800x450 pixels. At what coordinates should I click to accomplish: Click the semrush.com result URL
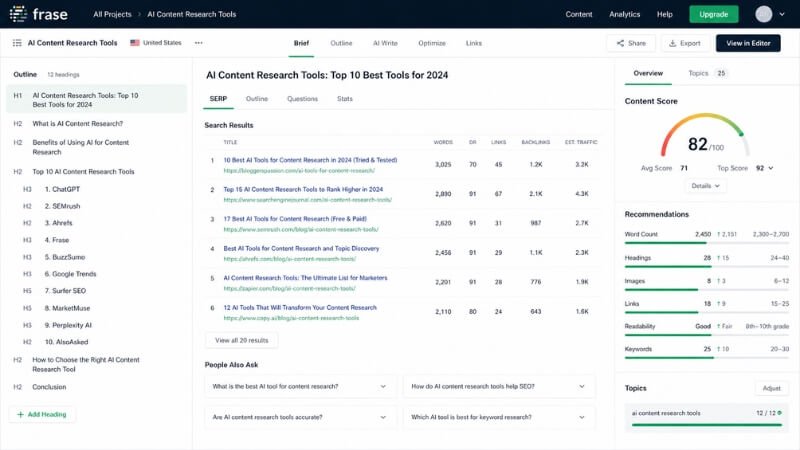pyautogui.click(x=301, y=230)
